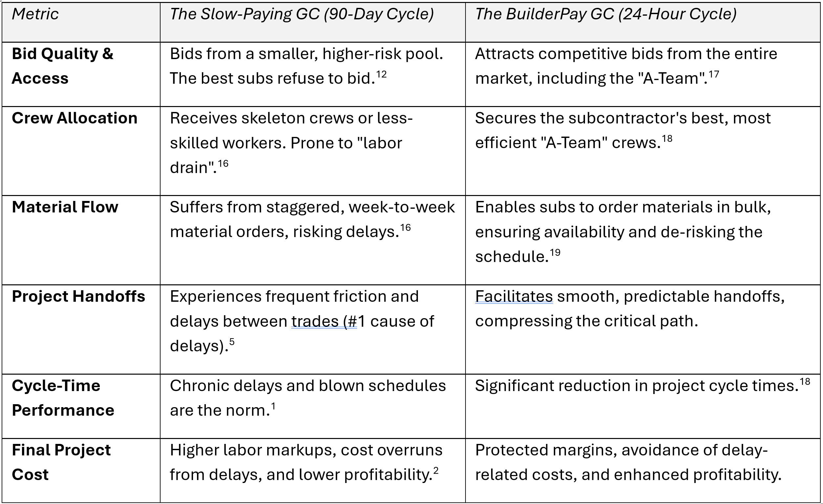Click the "BuilderPay GC (24-Hour Cycle)" header
The image size is (823, 504).
[606, 14]
